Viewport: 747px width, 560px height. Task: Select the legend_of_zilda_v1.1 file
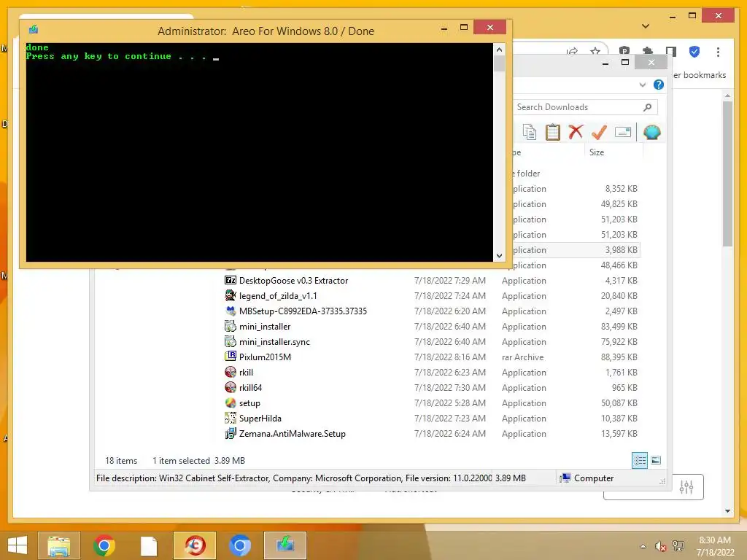(x=278, y=296)
